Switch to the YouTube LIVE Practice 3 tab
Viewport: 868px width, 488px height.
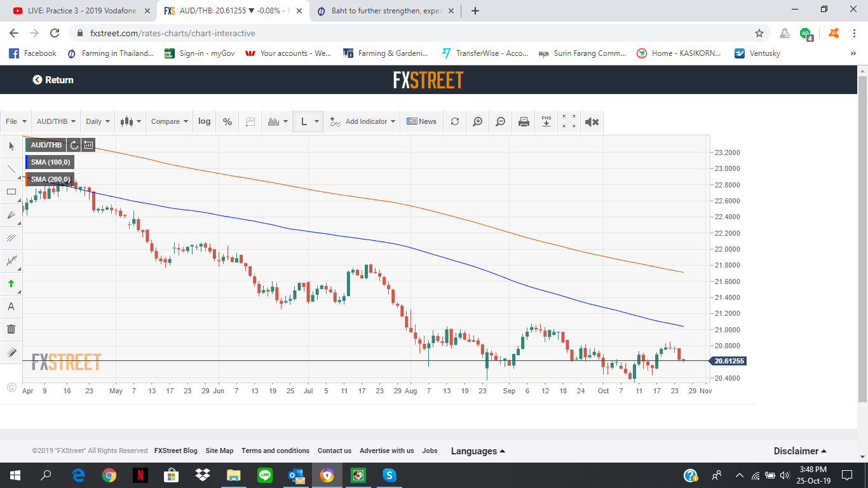coord(81,11)
